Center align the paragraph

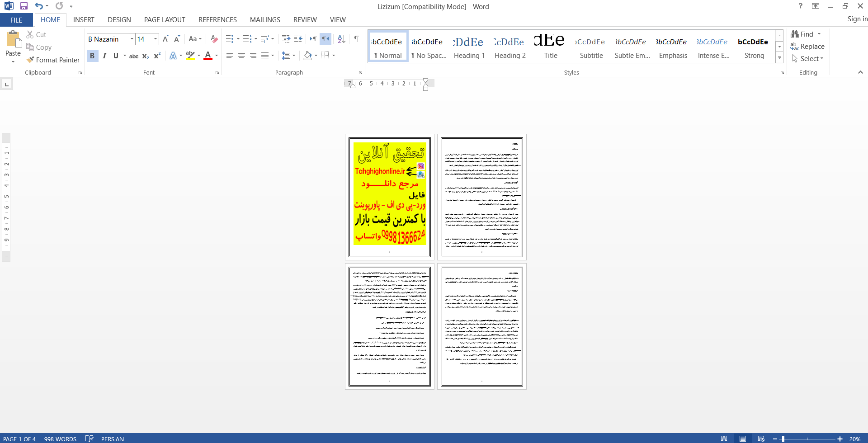(x=241, y=56)
